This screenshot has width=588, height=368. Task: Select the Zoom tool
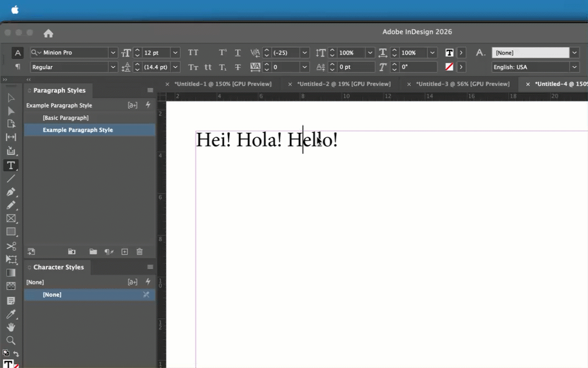[x=11, y=340]
